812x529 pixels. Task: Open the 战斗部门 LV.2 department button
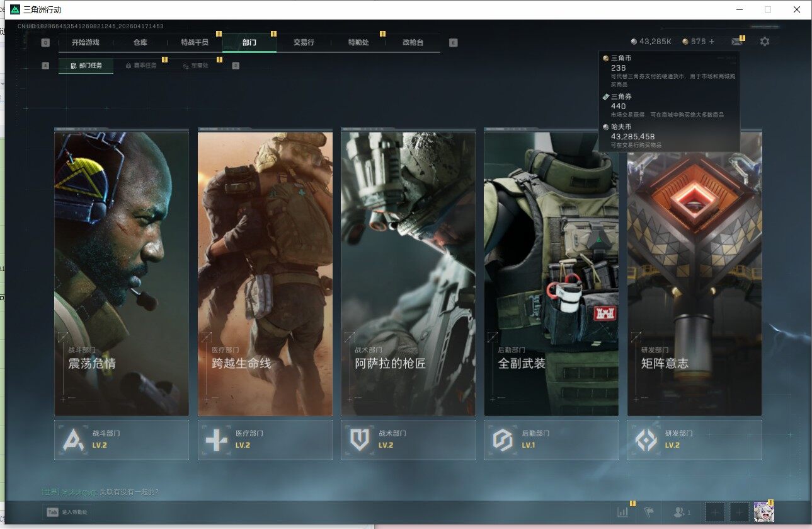coord(122,439)
